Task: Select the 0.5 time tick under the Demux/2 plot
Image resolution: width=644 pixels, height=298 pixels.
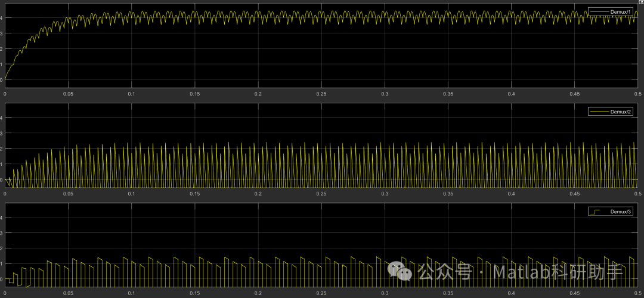Action: (x=638, y=193)
